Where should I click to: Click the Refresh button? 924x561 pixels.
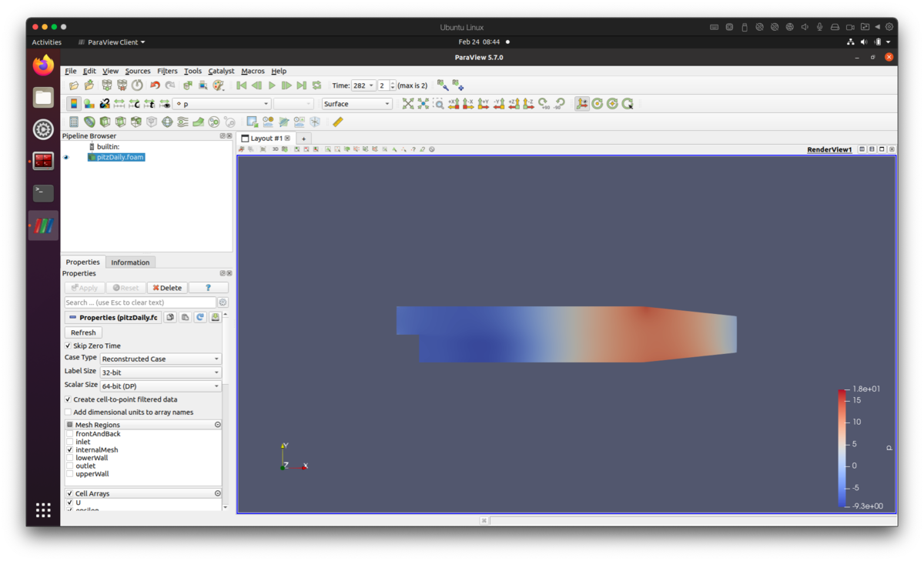pyautogui.click(x=83, y=332)
